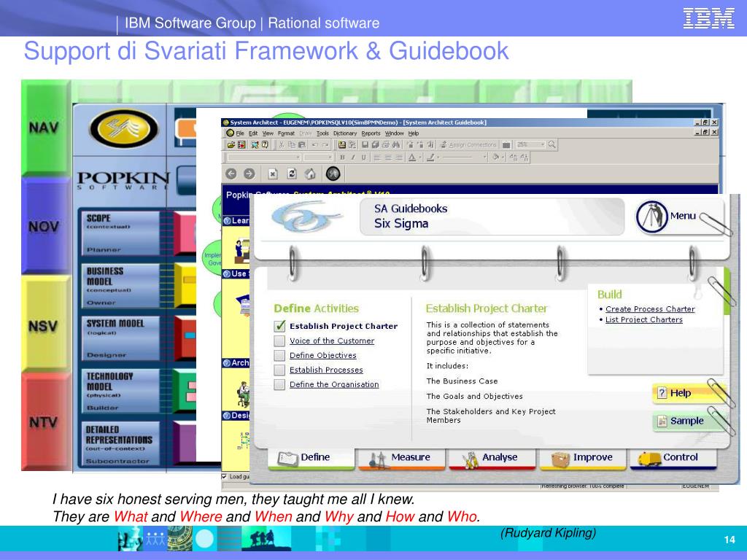
Task: Open the Dictionary menu
Action: coord(345,134)
